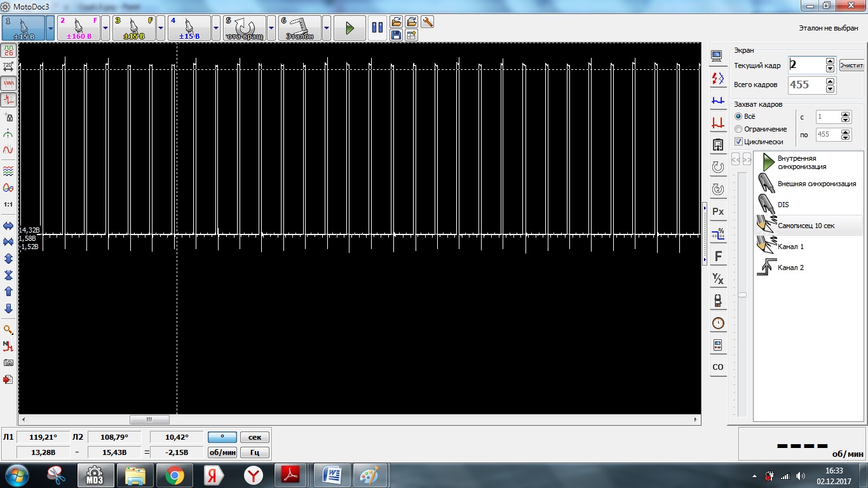This screenshot has width=868, height=488.
Task: Click the Y/x icon in right toolbar
Action: click(718, 278)
